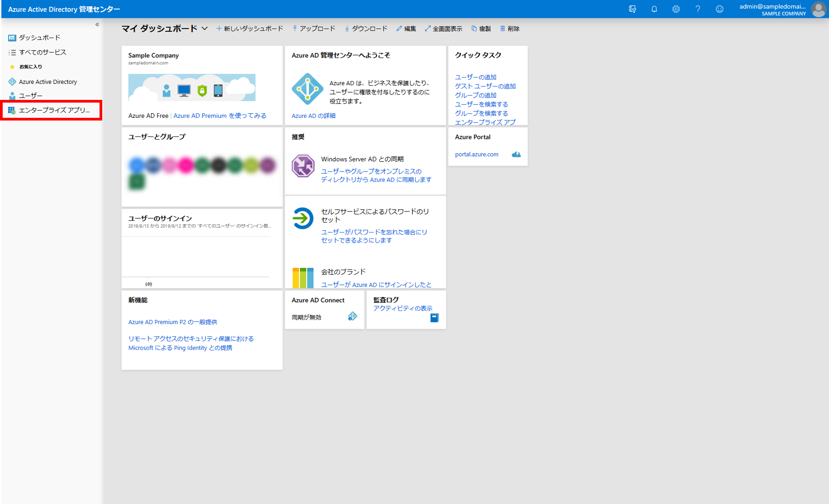Click the large Azure AD diamond logo

click(x=307, y=89)
